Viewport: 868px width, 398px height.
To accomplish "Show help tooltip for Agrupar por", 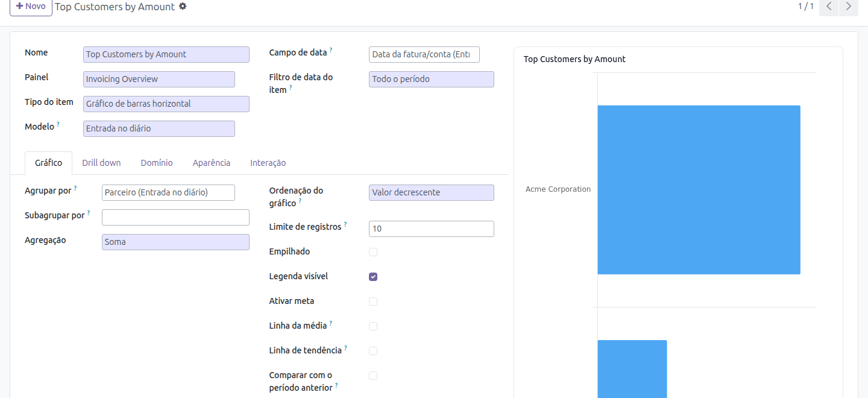I will point(75,188).
